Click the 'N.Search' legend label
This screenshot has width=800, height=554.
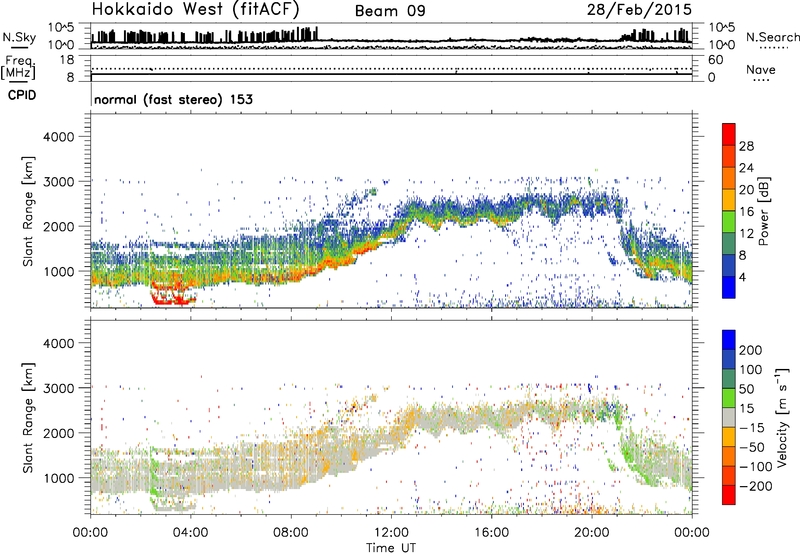[772, 37]
